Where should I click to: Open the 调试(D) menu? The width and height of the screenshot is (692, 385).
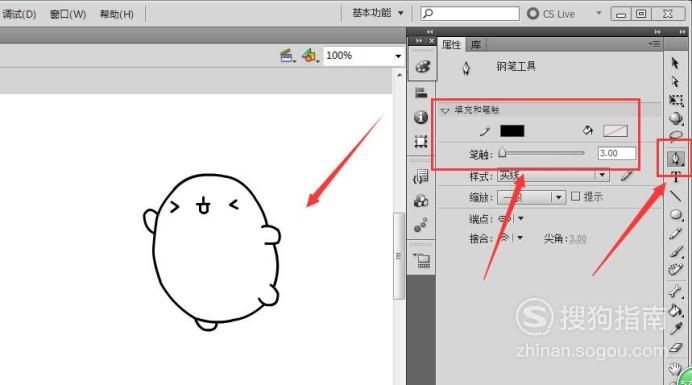tap(19, 14)
